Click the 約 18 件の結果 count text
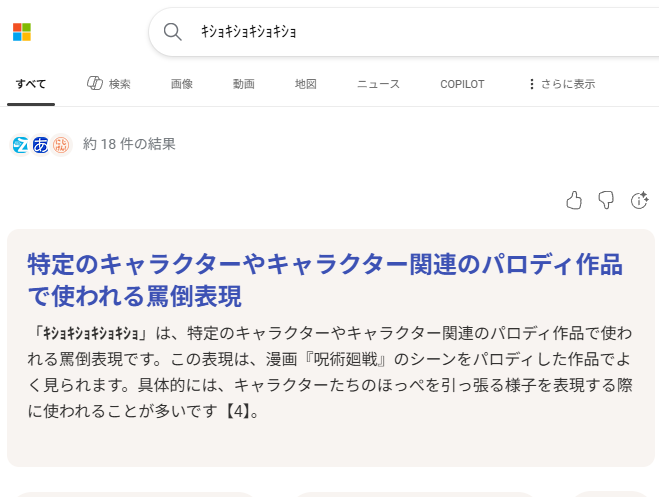 tap(129, 144)
